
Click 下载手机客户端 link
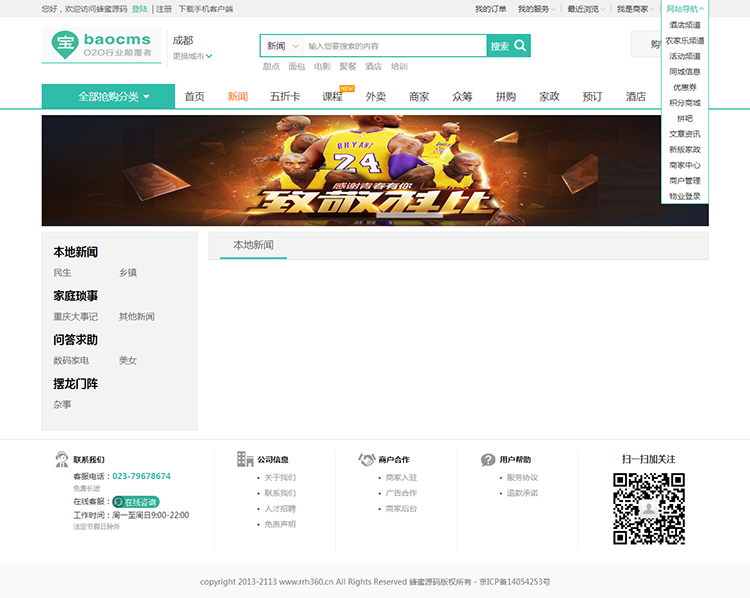pyautogui.click(x=206, y=9)
